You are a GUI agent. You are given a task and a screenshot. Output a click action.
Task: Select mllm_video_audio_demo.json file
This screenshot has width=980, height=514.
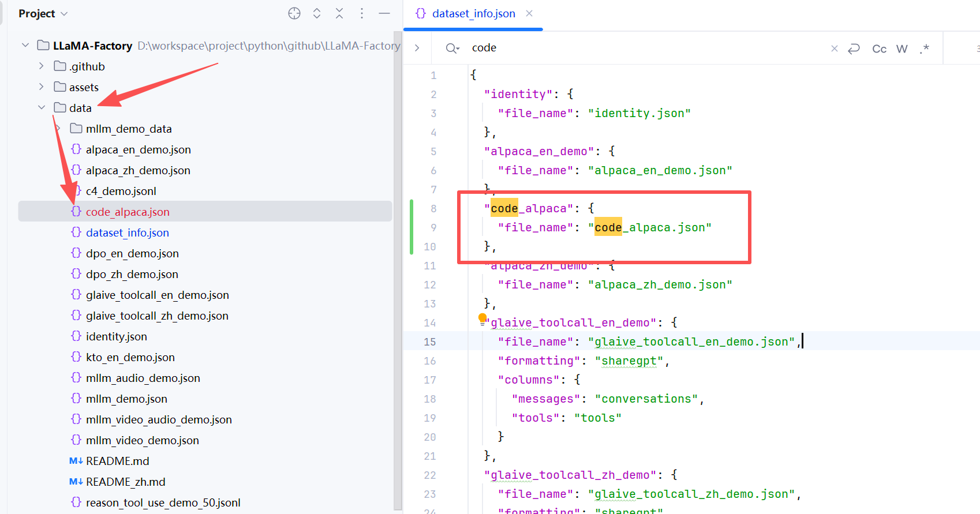coord(159,419)
